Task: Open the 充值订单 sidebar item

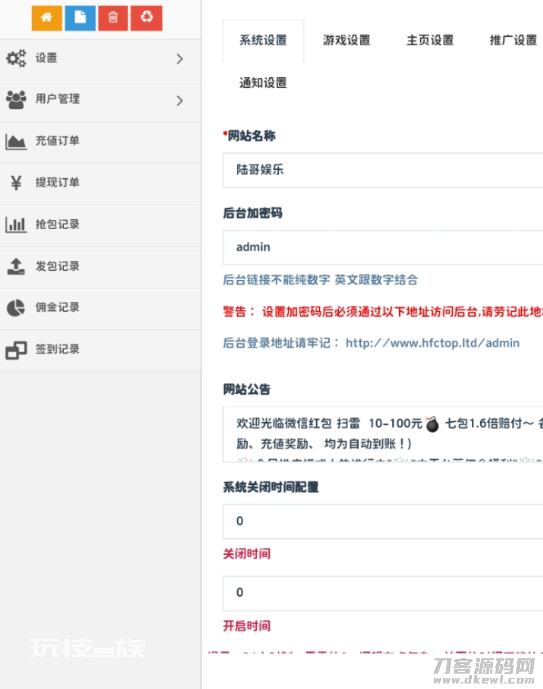Action: (100, 141)
